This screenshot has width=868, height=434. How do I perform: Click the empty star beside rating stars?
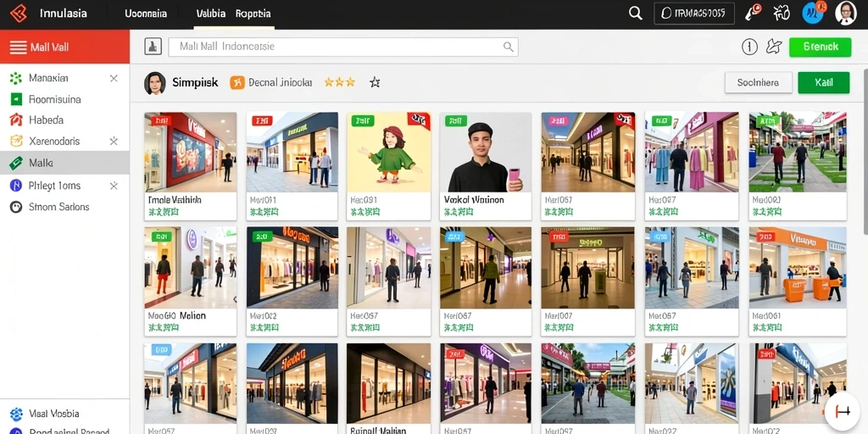tap(375, 82)
